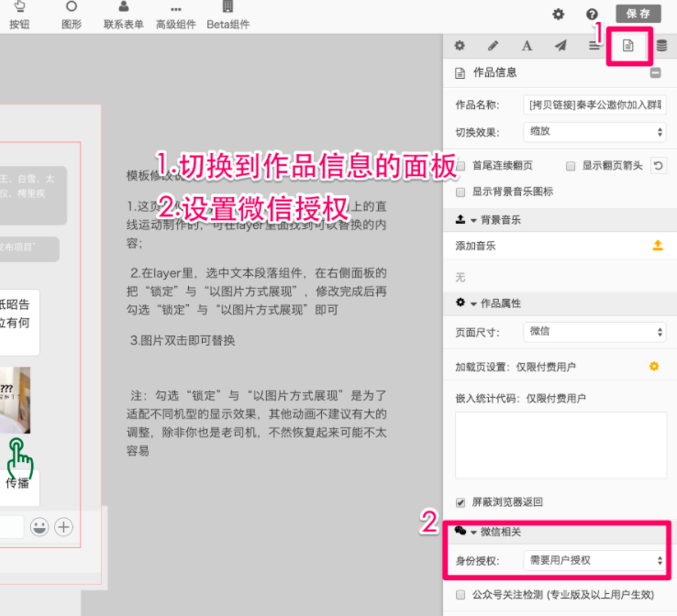Open the 切换效果 dropdown showing 缩放
The width and height of the screenshot is (677, 616).
click(x=594, y=131)
